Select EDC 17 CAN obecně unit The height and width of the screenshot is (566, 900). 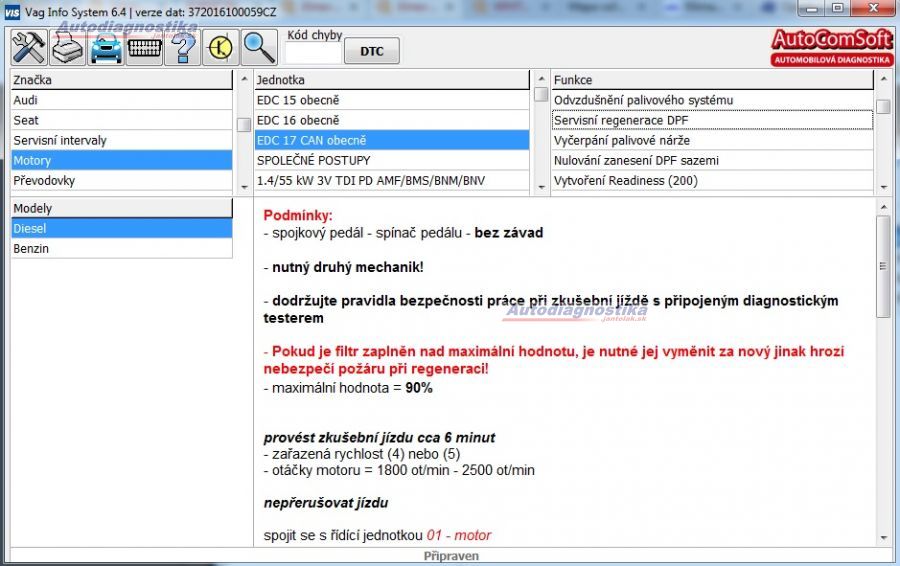(391, 140)
